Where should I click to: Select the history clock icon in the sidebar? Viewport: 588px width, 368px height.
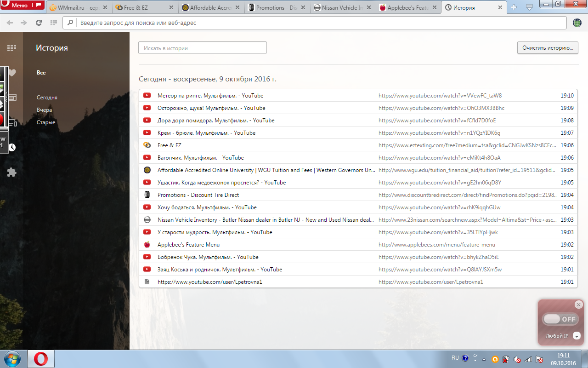[11, 147]
